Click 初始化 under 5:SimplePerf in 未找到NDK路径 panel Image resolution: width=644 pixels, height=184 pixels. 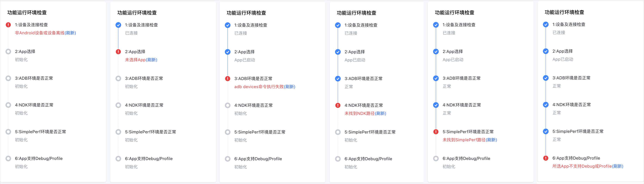coord(351,140)
